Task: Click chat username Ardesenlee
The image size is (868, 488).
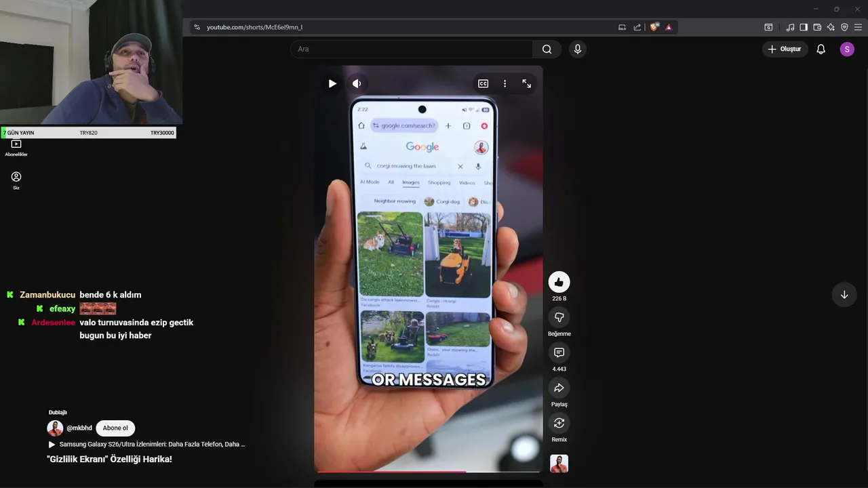Action: (54, 323)
